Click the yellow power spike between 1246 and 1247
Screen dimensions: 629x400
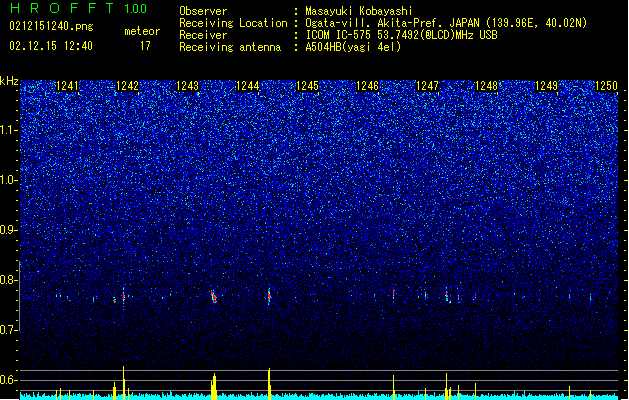click(x=394, y=387)
